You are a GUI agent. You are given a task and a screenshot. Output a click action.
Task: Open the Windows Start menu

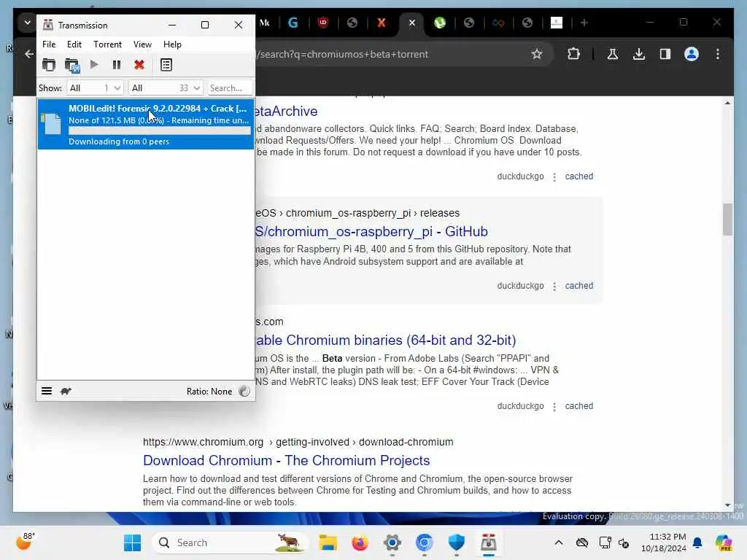[x=132, y=542]
